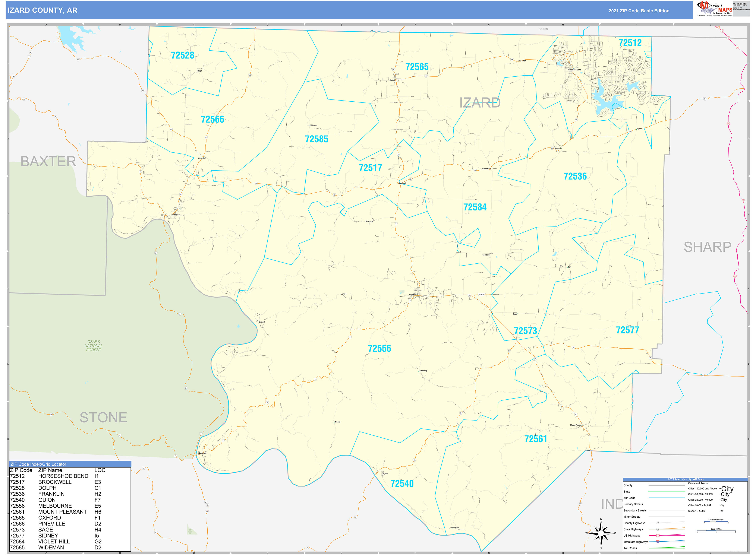Click the compass rose icon
This screenshot has height=555, width=756.
click(601, 533)
